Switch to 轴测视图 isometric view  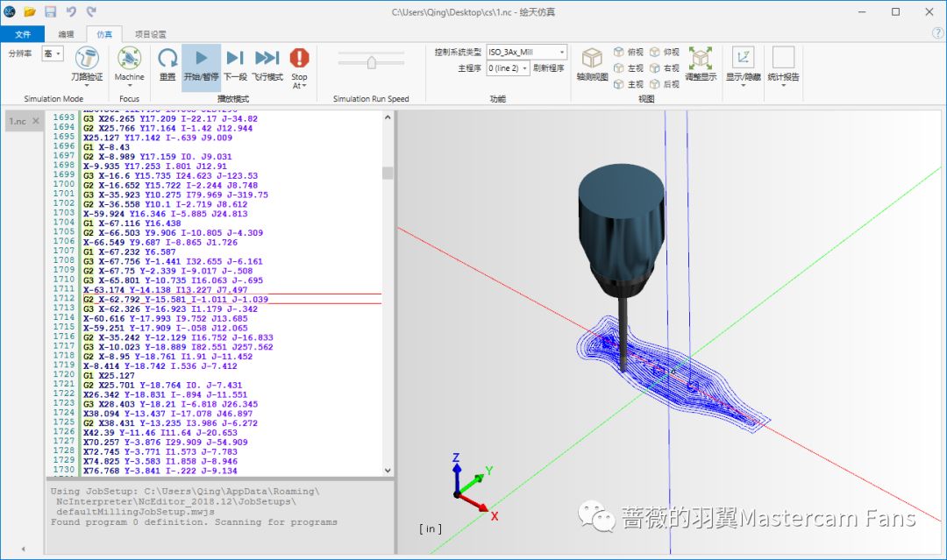[592, 65]
